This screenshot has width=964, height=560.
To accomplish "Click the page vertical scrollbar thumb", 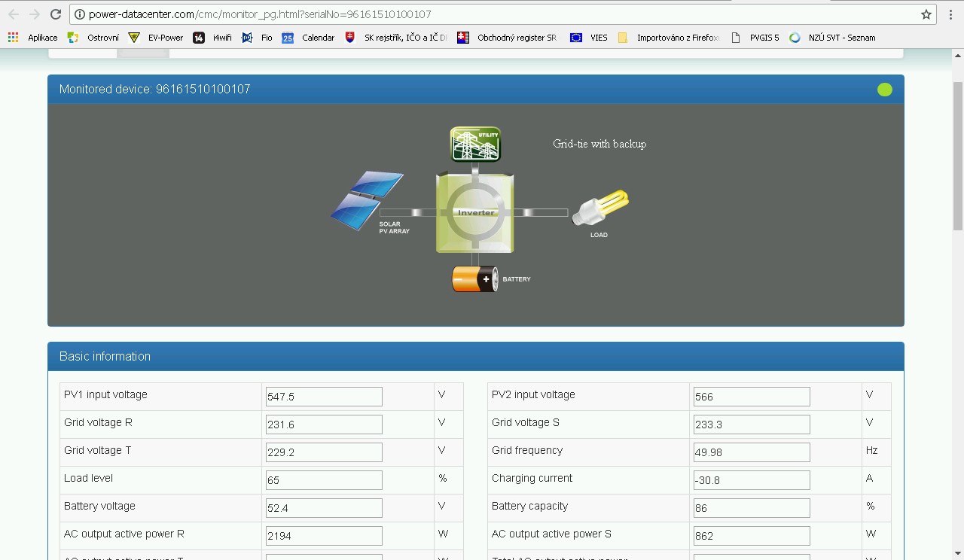I will 957,155.
